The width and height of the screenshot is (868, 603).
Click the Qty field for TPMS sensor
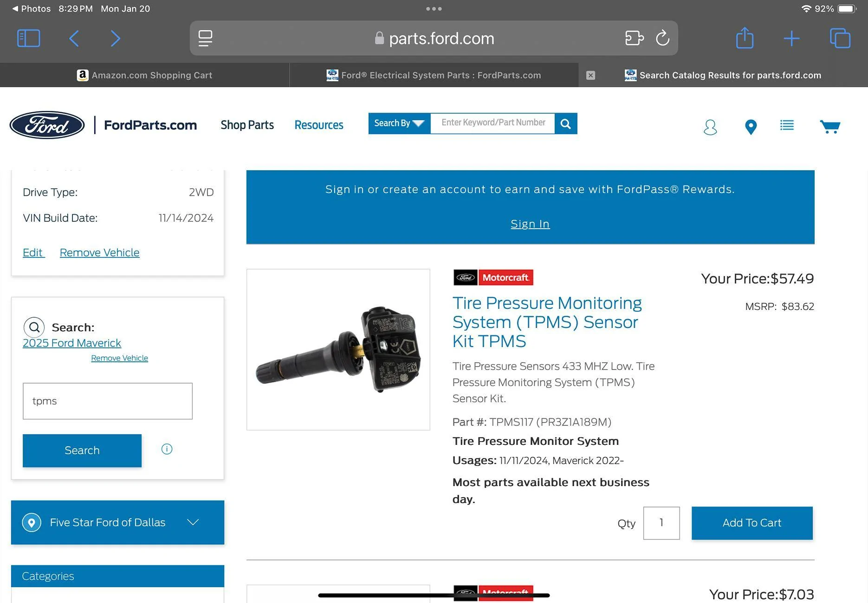[661, 523]
